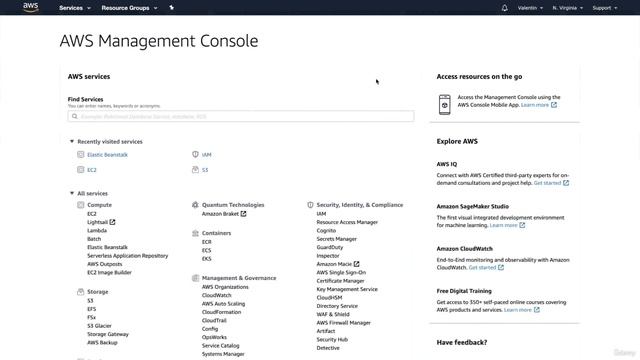Open Key Management Service
The image size is (640, 360).
(x=347, y=289)
